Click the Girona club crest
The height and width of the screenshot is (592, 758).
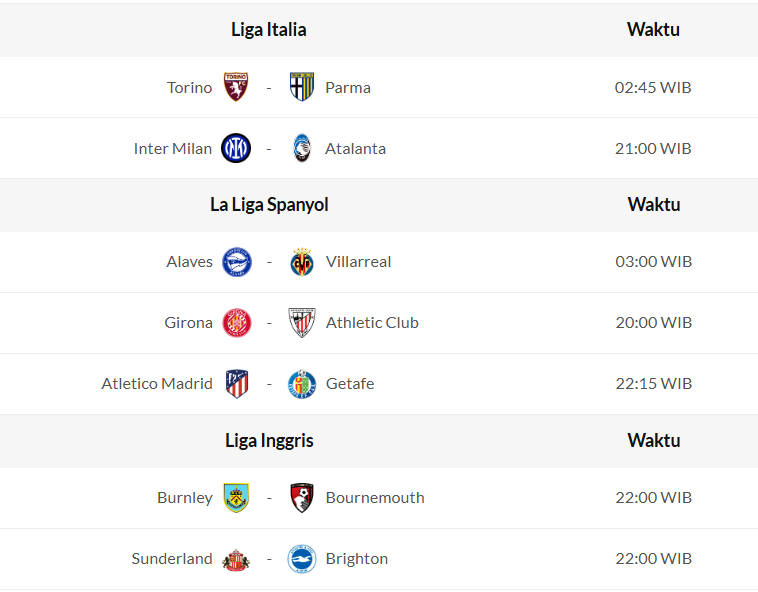(237, 322)
